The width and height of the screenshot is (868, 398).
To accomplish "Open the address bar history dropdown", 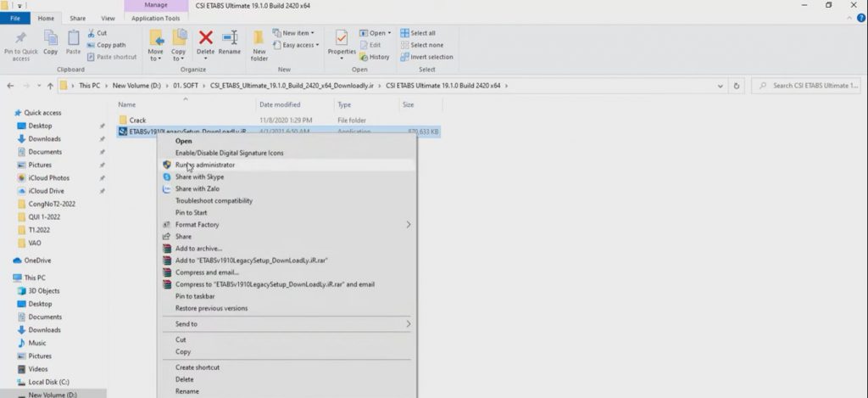I will (721, 86).
